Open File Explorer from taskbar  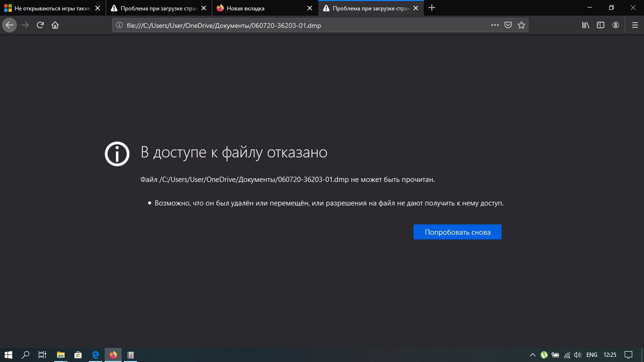tap(60, 354)
